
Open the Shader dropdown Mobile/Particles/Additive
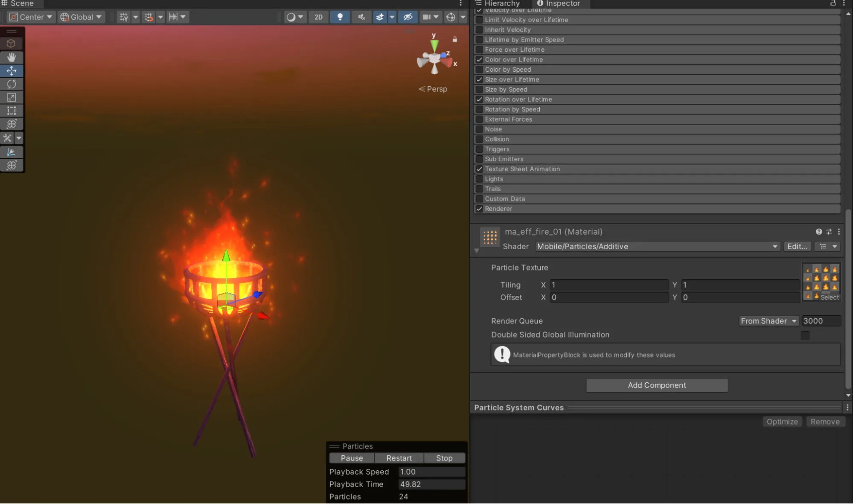[657, 247]
